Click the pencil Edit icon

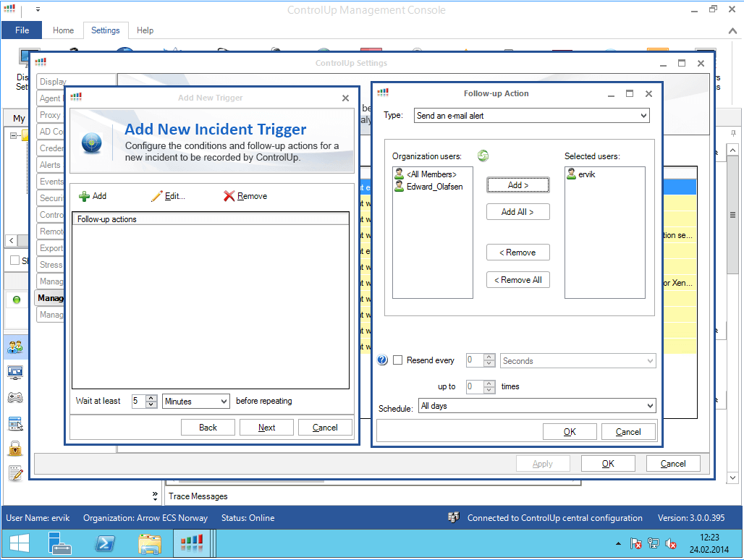(156, 196)
